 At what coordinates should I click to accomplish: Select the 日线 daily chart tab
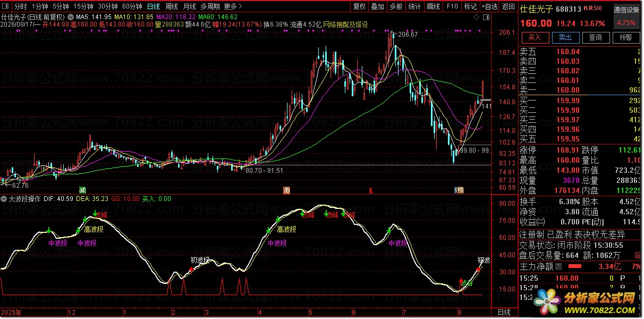coord(153,7)
